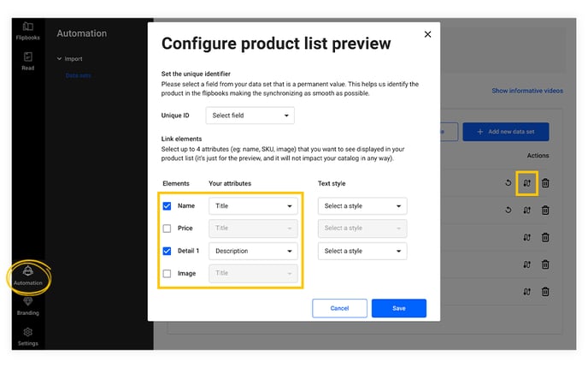Close the Configure product list dialog
This screenshot has width=588, height=368.
click(427, 34)
